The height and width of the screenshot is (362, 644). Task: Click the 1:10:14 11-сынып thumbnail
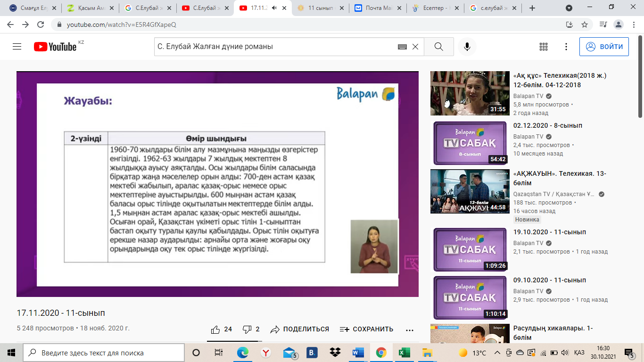pyautogui.click(x=470, y=297)
